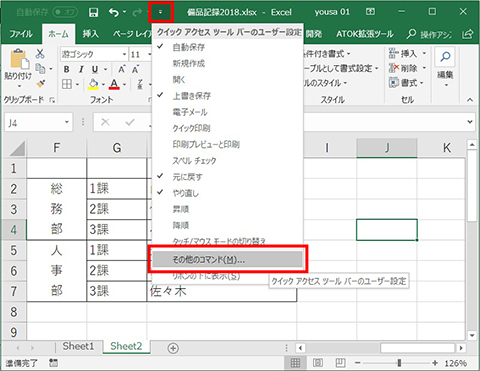Viewport: 480px width, 371px height.
Task: Switch to the 挿入 tab
Action: tap(91, 34)
